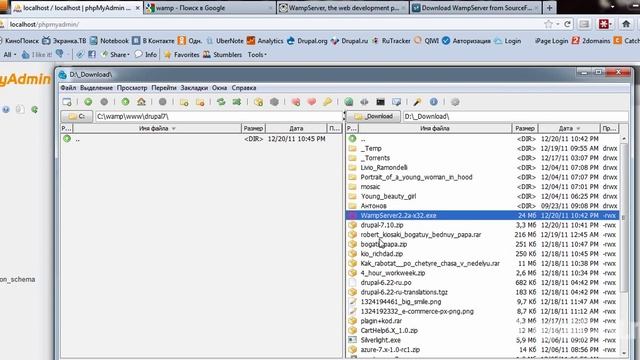
Task: Click the RuTracker bookmark
Action: (x=391, y=41)
